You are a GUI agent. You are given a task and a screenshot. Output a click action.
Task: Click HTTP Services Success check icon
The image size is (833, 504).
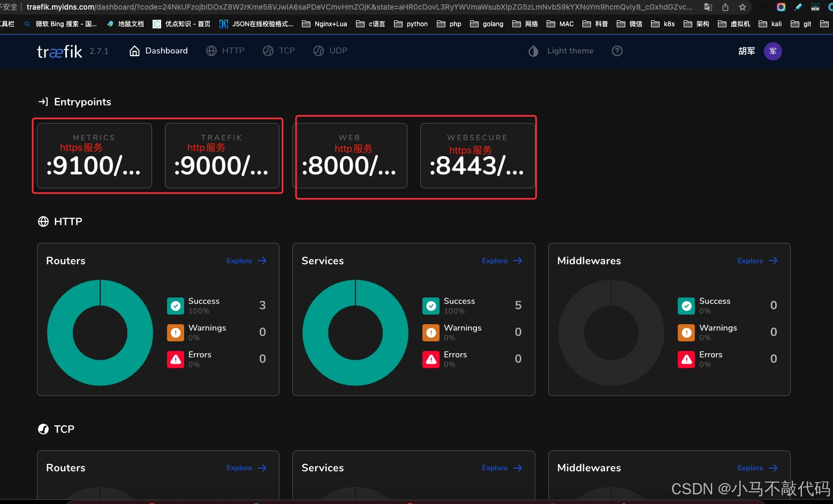point(431,306)
